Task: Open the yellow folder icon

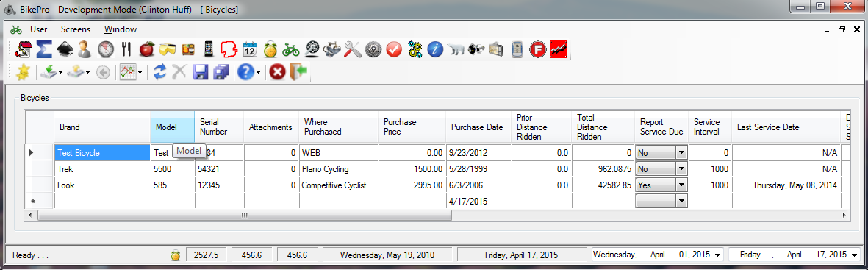Action: tap(167, 50)
